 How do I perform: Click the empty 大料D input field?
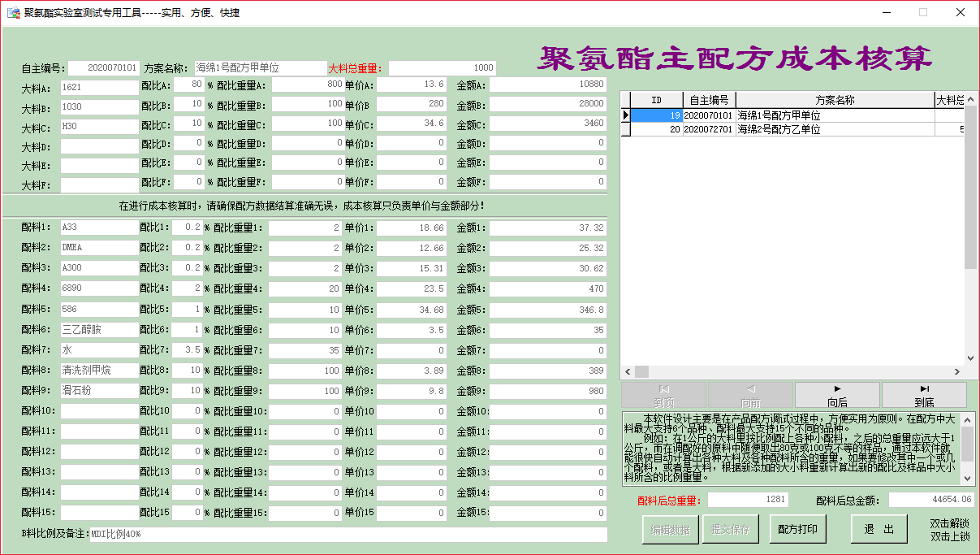[99, 145]
